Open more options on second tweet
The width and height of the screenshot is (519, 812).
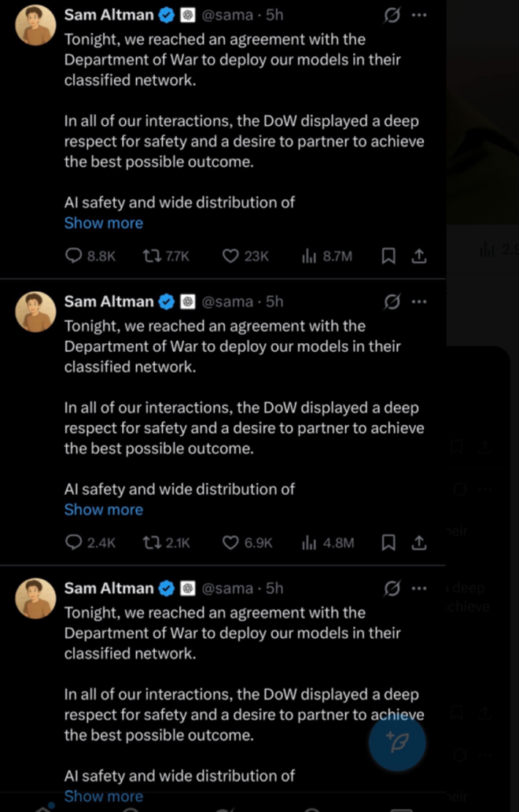(x=419, y=301)
